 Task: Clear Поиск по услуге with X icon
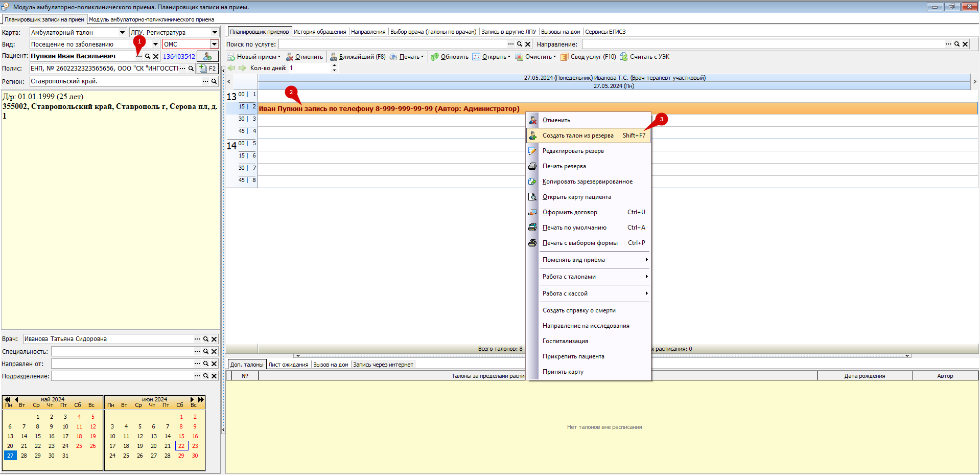click(528, 44)
